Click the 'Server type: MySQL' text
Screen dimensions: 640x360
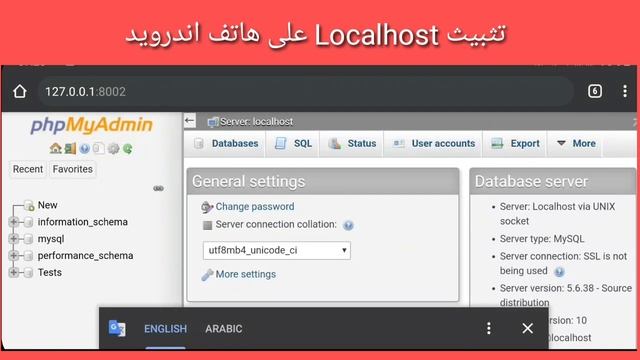pos(542,239)
